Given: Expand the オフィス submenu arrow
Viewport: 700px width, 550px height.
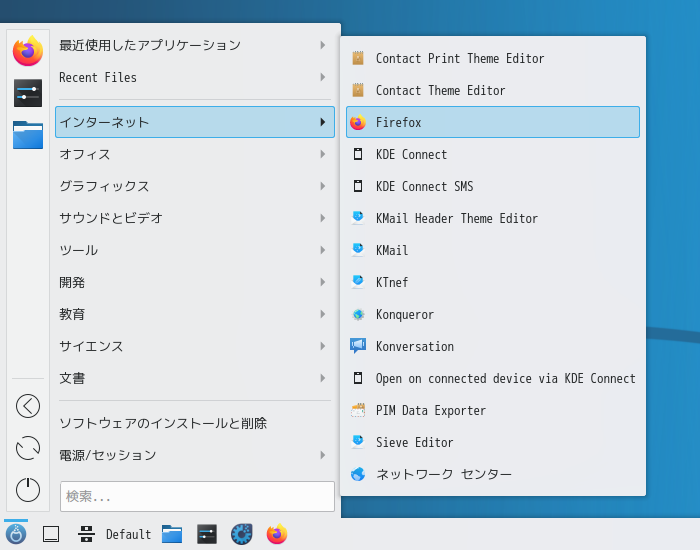Looking at the screenshot, I should (323, 154).
